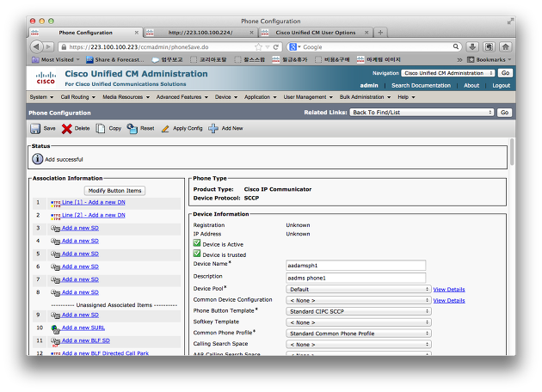Open the System menu
Viewport: 542px width, 392px height.
coord(41,97)
